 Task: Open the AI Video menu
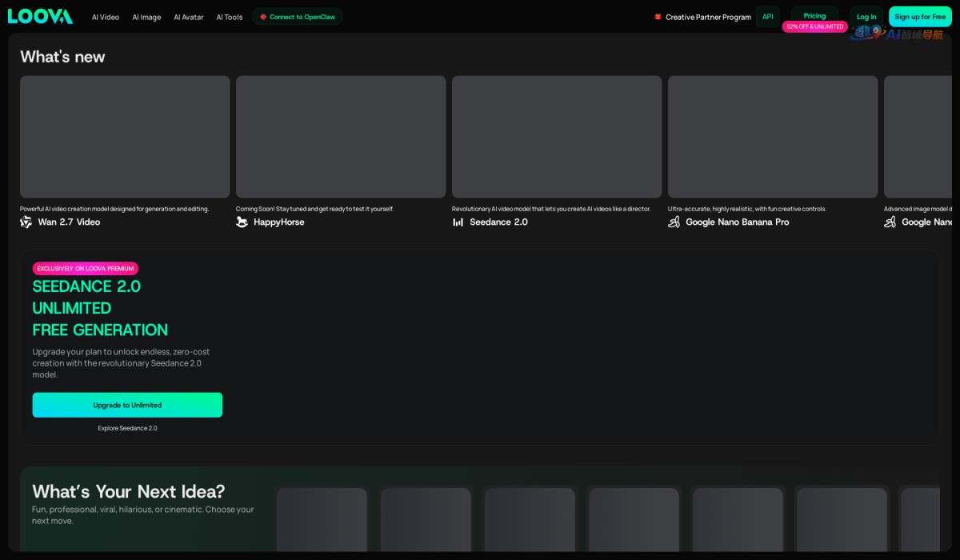click(x=106, y=17)
